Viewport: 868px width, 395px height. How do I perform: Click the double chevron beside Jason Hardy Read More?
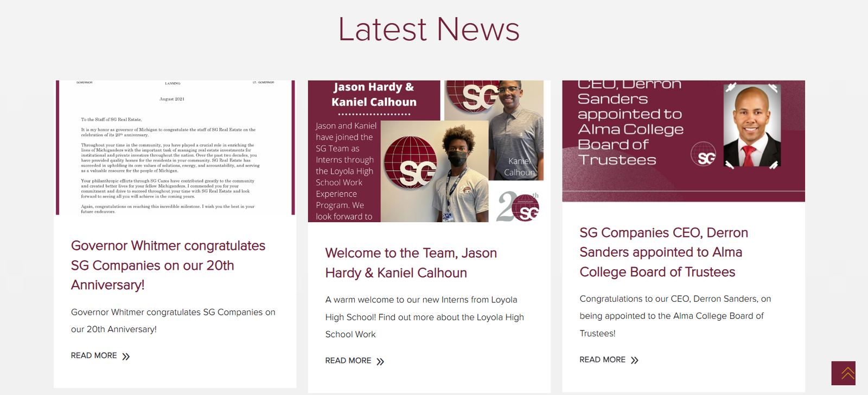coord(380,361)
